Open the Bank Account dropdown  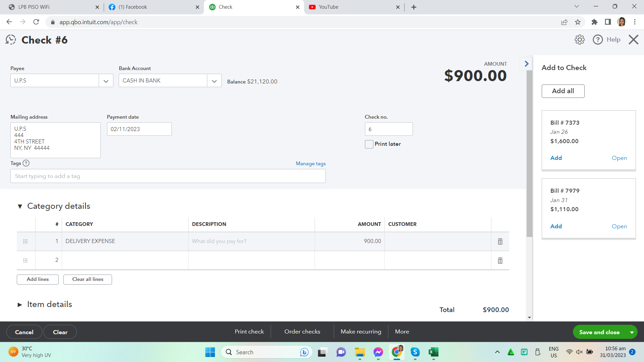click(214, 81)
